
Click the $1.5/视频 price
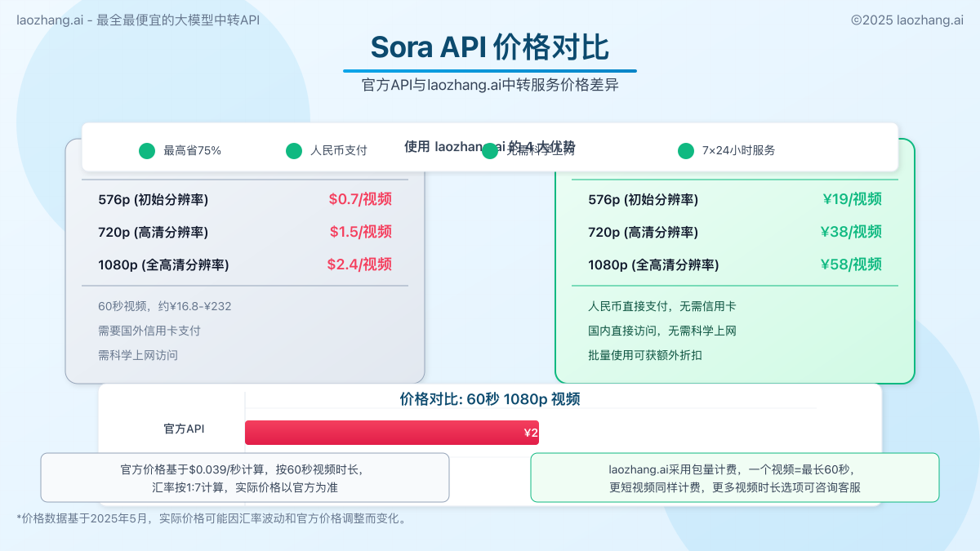pyautogui.click(x=360, y=232)
